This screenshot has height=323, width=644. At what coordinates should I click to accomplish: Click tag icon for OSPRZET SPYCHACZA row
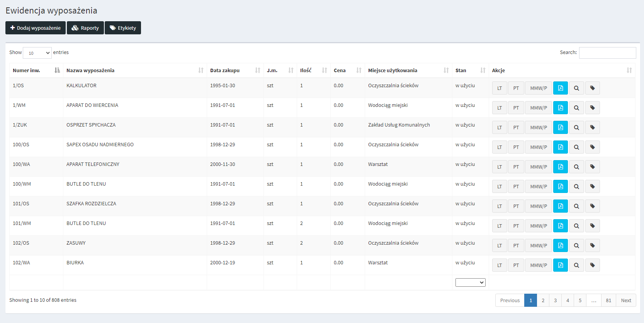click(592, 127)
